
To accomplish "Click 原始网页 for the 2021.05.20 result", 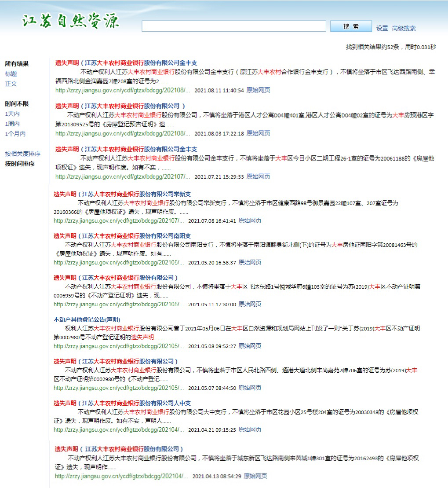I will pos(250,262).
